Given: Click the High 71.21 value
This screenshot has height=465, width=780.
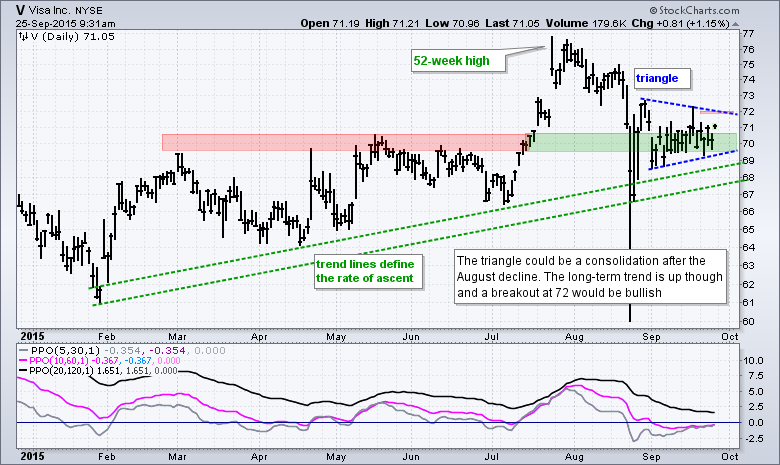Looking at the screenshot, I should 392,23.
